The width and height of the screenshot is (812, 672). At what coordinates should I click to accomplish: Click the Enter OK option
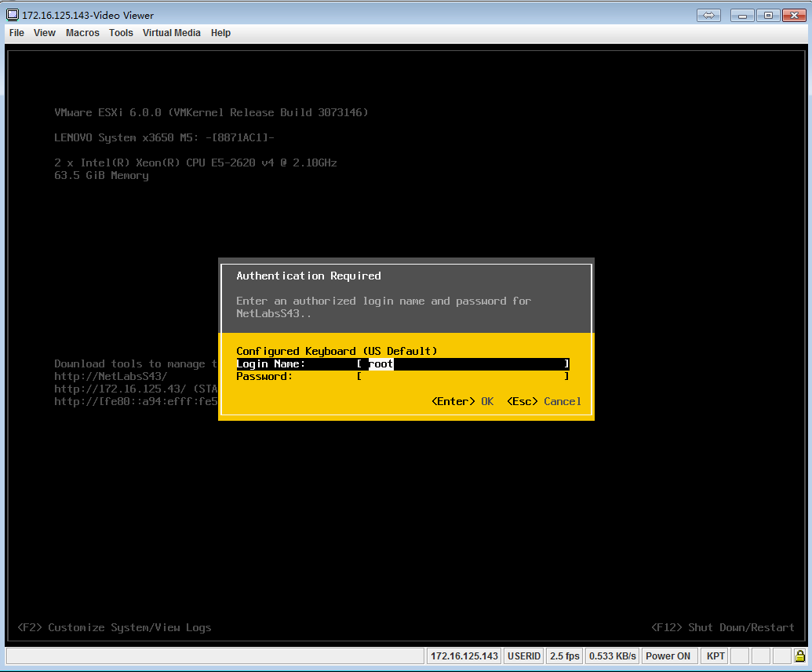click(x=462, y=401)
